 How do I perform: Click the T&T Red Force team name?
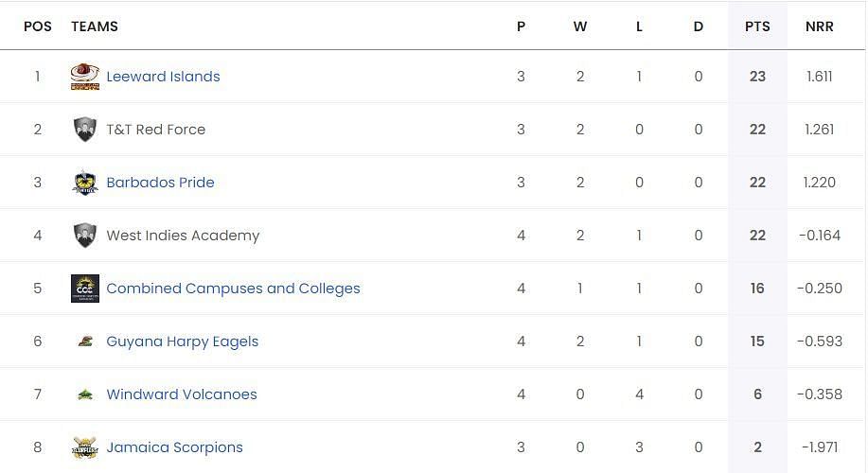[x=155, y=130]
